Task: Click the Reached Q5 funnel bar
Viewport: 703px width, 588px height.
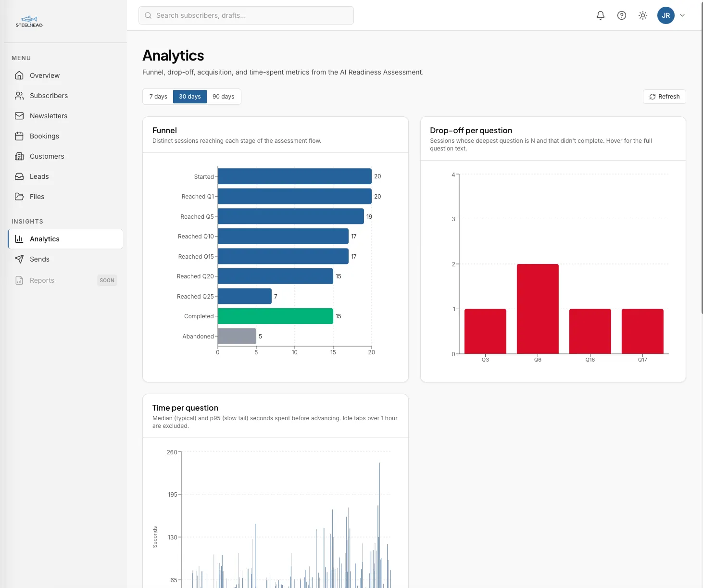Action: (x=291, y=216)
